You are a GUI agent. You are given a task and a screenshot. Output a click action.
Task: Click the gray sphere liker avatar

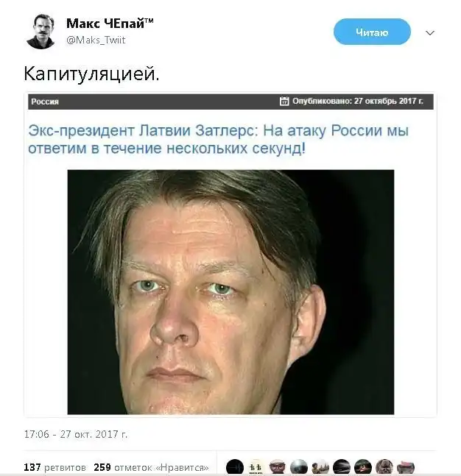[299, 467]
